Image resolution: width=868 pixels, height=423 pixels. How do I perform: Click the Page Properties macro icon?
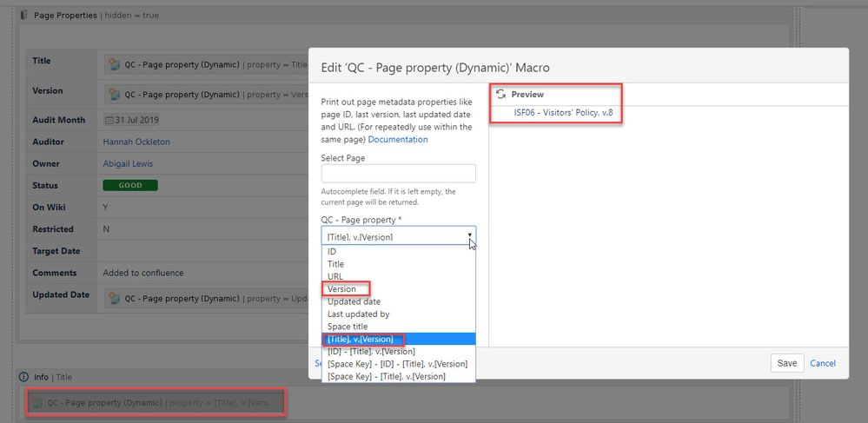coord(23,15)
